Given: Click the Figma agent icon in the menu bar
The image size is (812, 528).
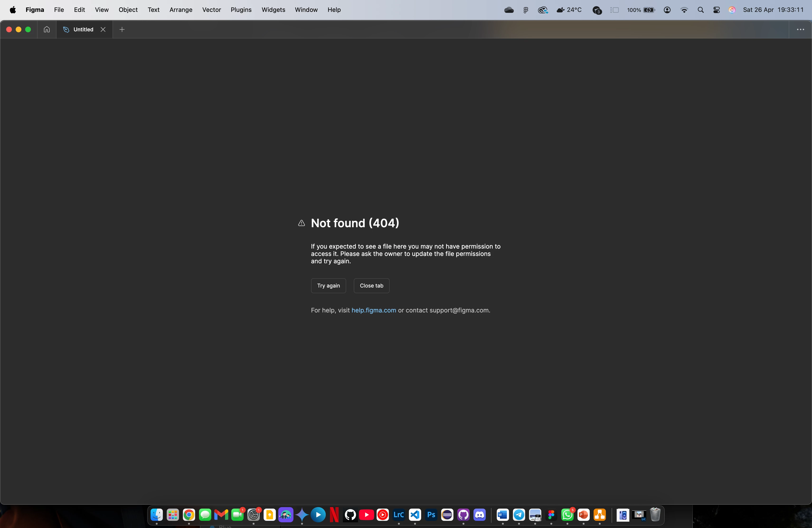Looking at the screenshot, I should click(x=526, y=10).
